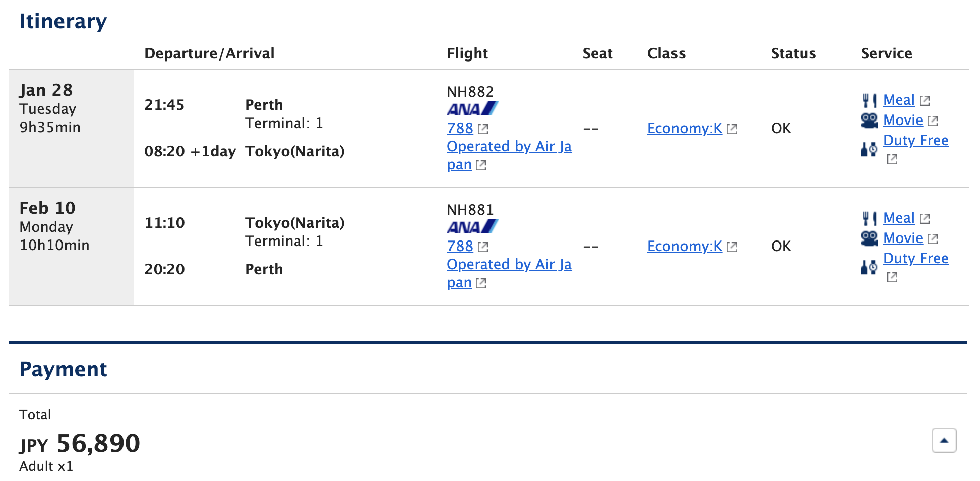Open the Duty Free link for NH881
The width and height of the screenshot is (980, 481).
pyautogui.click(x=915, y=259)
